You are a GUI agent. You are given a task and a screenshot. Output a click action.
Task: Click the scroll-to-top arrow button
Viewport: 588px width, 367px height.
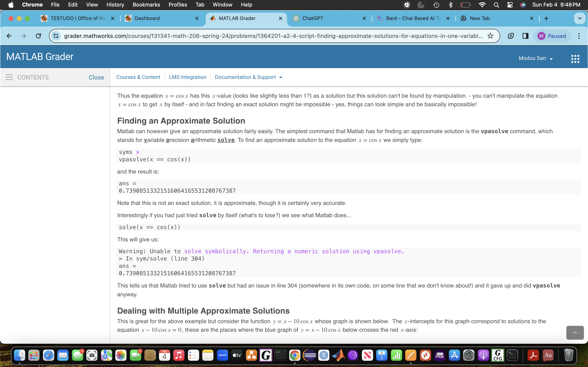[575, 333]
